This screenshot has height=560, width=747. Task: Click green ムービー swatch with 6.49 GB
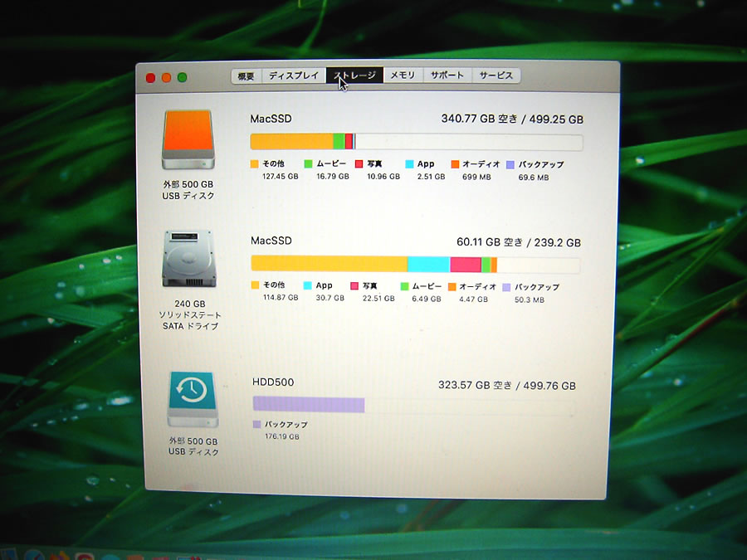[404, 286]
